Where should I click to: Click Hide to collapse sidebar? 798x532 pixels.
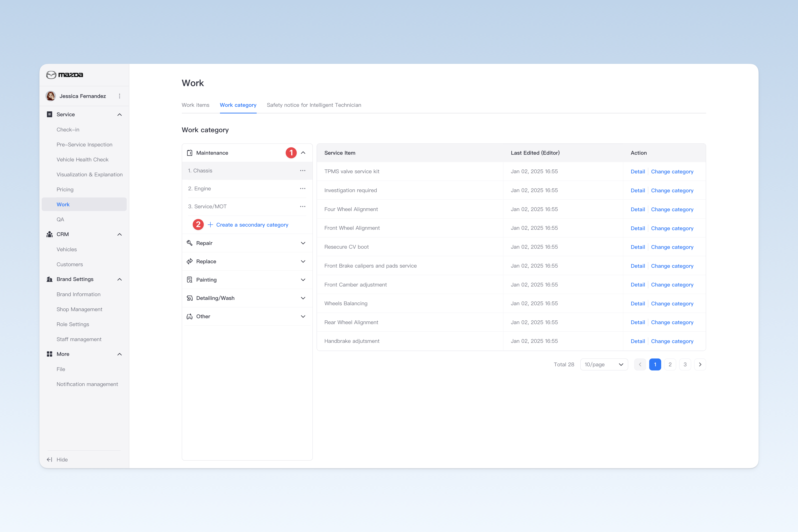pos(62,459)
